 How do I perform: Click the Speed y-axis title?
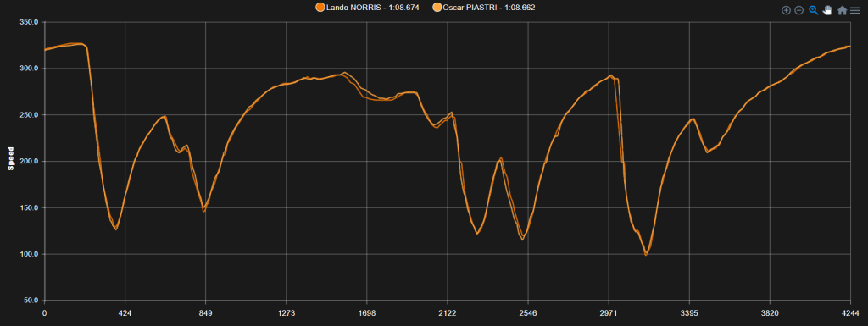(10, 159)
